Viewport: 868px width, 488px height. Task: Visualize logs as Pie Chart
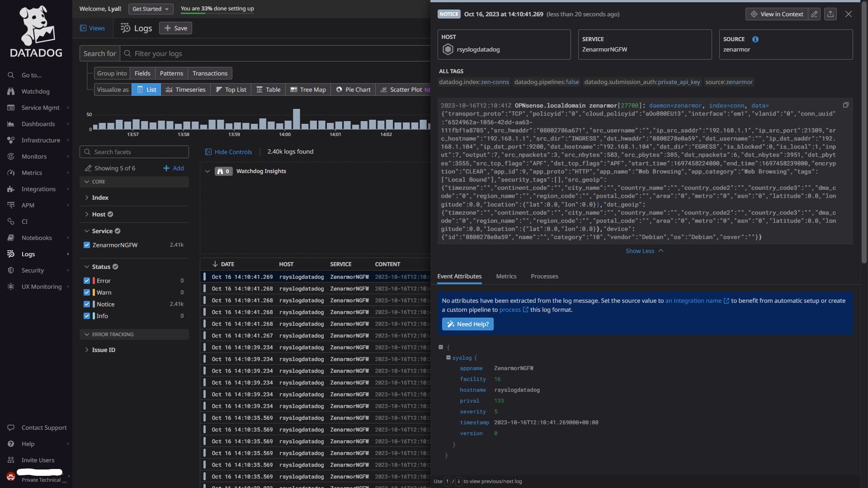click(353, 89)
